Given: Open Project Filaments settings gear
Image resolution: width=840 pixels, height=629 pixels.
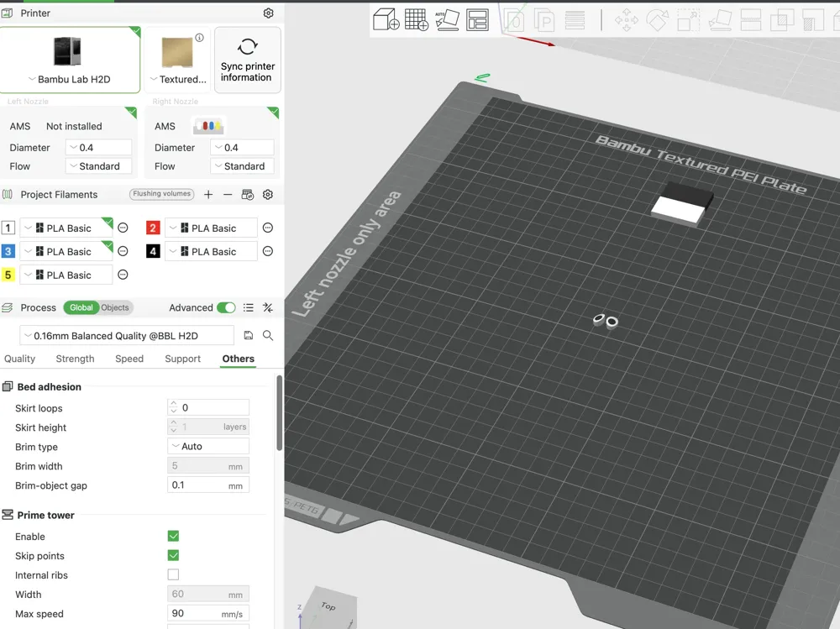Looking at the screenshot, I should point(268,195).
